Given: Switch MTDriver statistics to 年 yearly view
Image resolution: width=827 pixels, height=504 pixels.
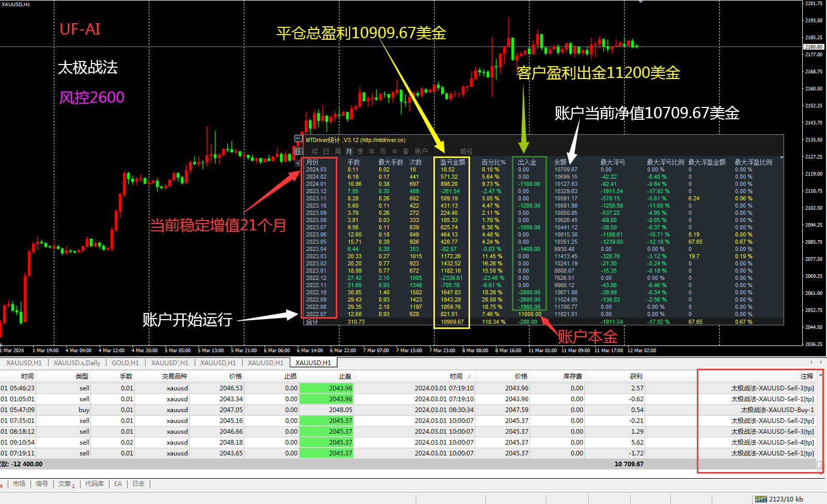Looking at the screenshot, I should [x=371, y=151].
